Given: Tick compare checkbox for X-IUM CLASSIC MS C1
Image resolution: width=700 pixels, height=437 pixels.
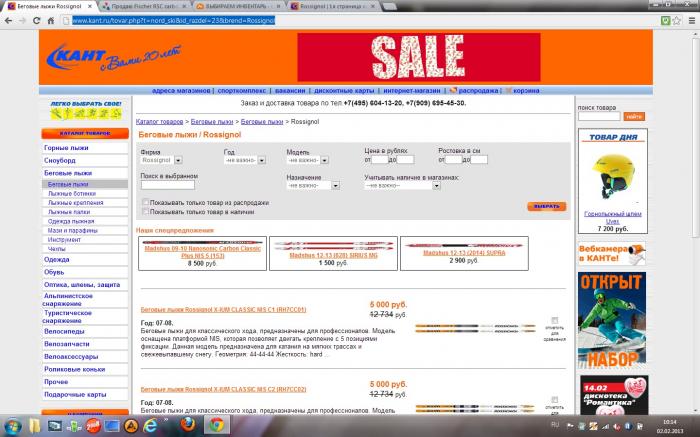Looking at the screenshot, I should tap(554, 320).
